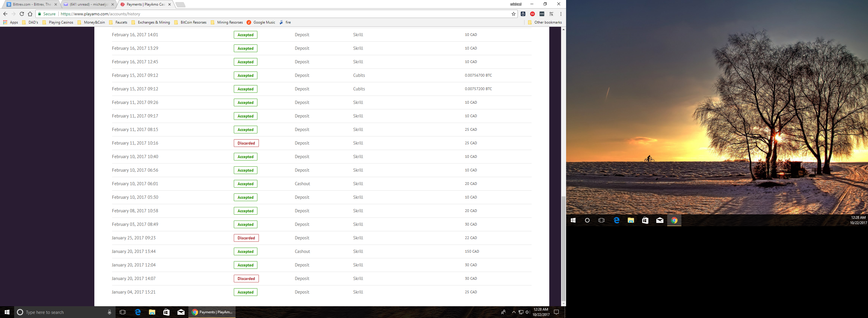
Task: Bookmark this page with the star icon
Action: click(514, 14)
